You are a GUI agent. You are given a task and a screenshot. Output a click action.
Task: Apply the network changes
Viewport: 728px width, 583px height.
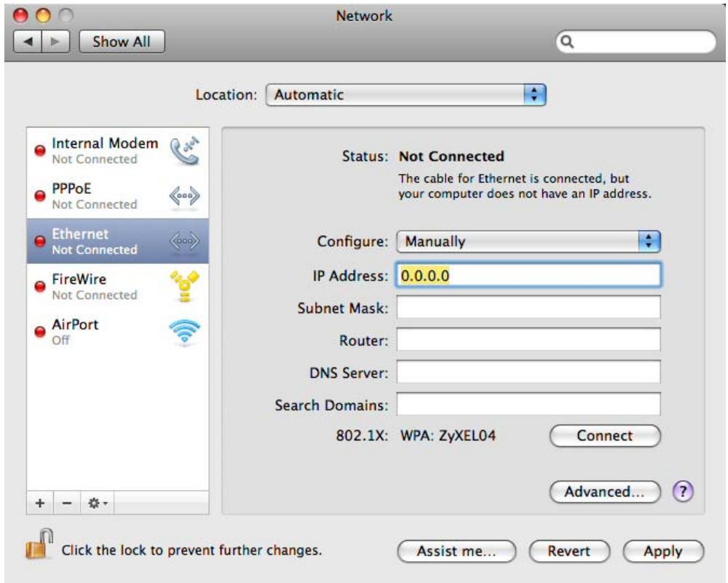click(x=663, y=551)
